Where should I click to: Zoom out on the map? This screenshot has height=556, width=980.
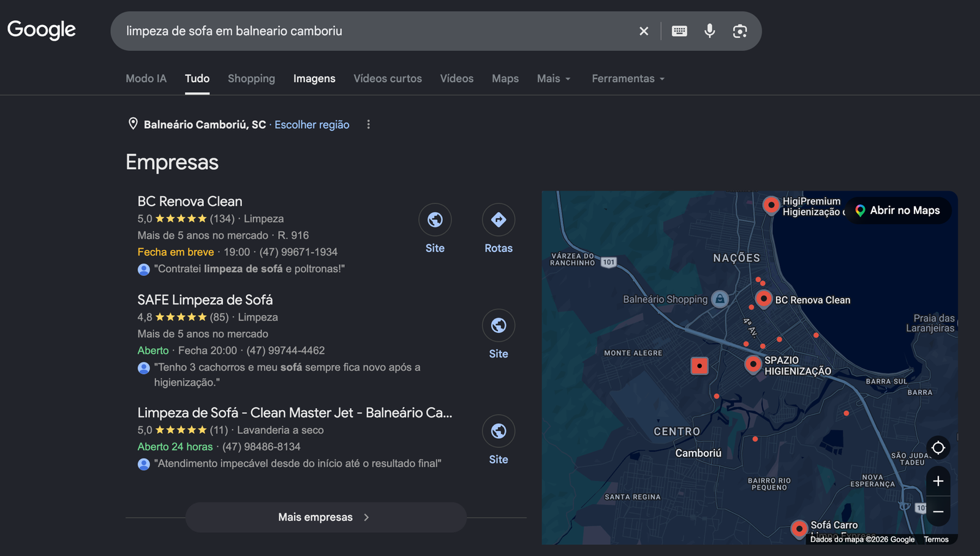pyautogui.click(x=938, y=511)
